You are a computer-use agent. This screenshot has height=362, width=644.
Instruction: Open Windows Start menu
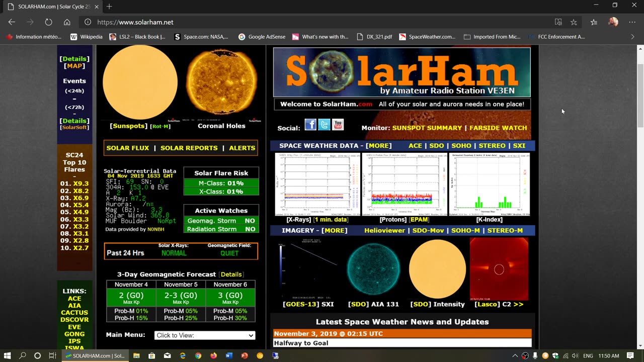(8, 355)
